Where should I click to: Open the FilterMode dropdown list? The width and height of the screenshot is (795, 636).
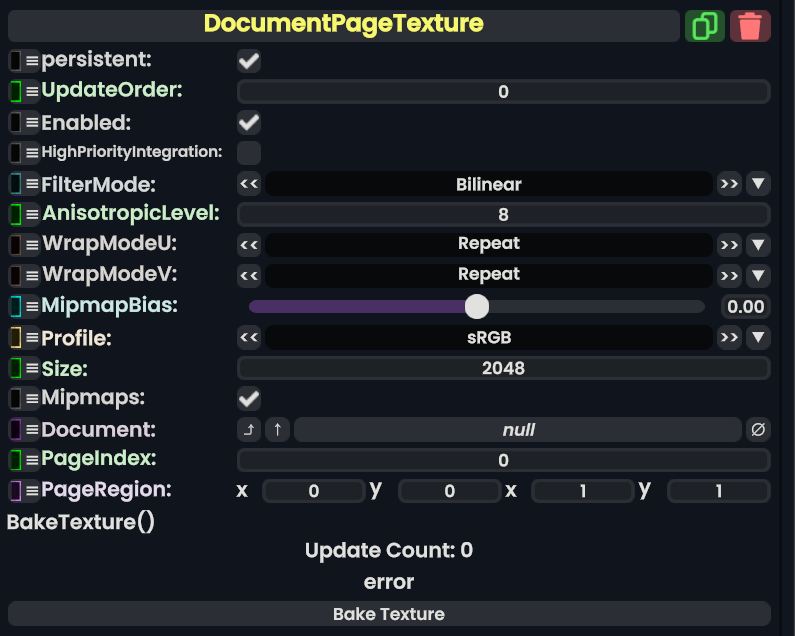point(758,184)
